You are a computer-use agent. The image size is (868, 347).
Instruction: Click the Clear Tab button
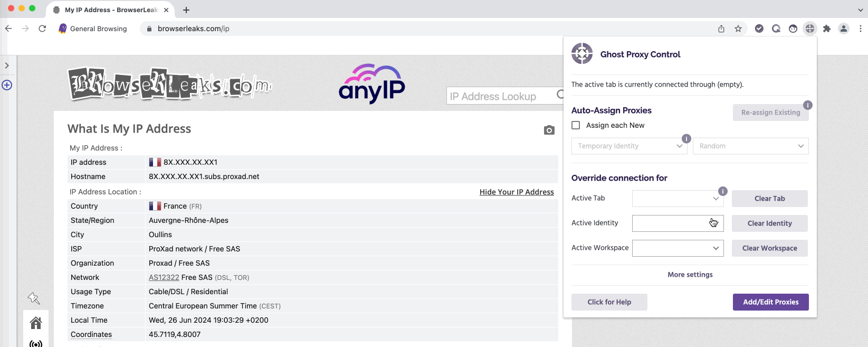tap(770, 199)
